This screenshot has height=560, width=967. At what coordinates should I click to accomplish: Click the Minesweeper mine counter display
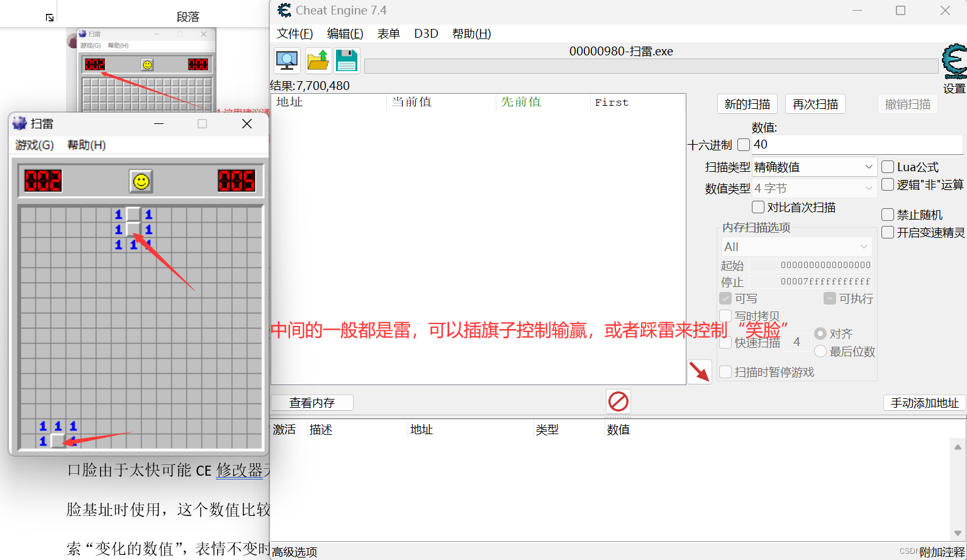(x=43, y=181)
